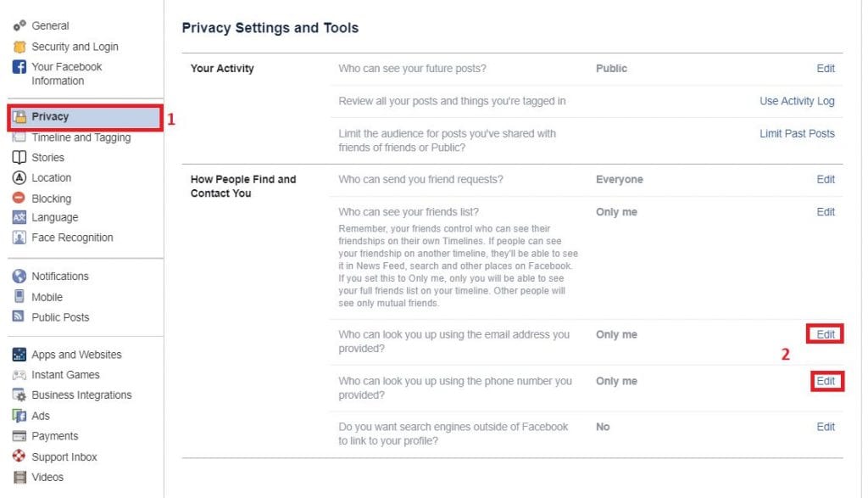This screenshot has width=868, height=498.
Task: Edit who can see your future posts
Action: pyautogui.click(x=826, y=69)
